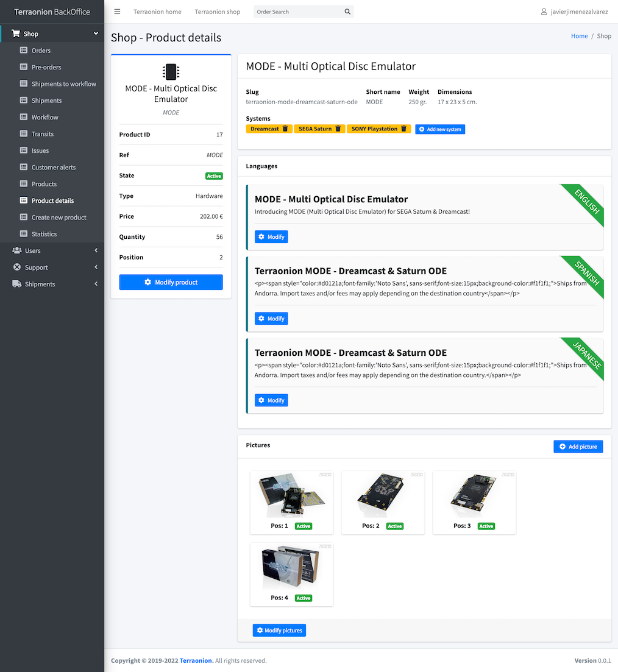The width and height of the screenshot is (618, 672).
Task: Click the search magnifier icon
Action: click(347, 12)
